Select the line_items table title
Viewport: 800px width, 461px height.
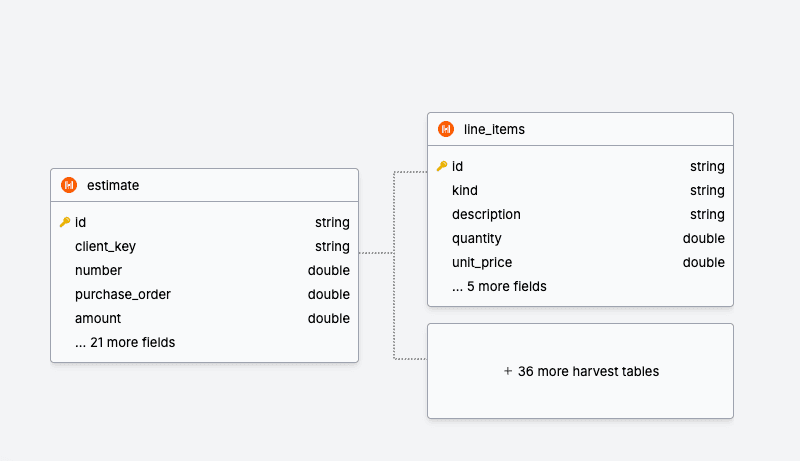[x=494, y=129]
